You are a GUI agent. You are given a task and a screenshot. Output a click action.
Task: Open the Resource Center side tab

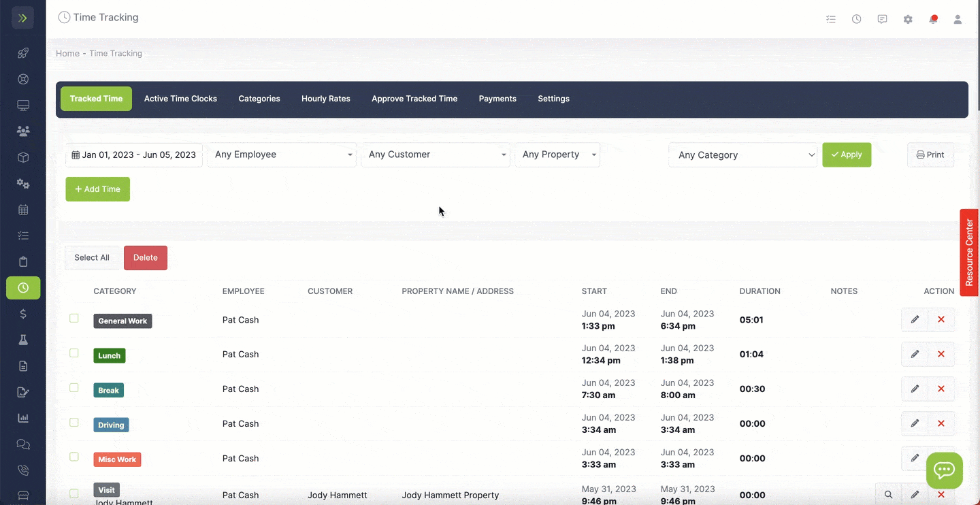coord(969,253)
